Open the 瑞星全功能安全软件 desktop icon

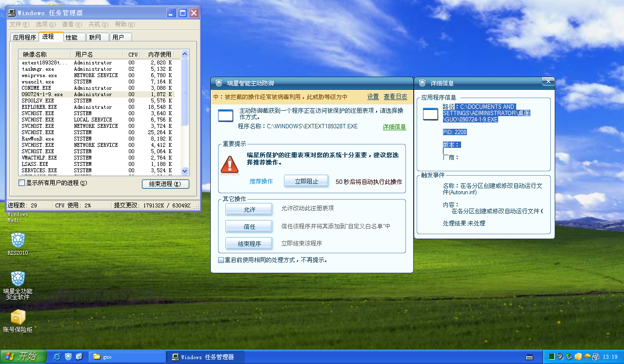tap(18, 285)
